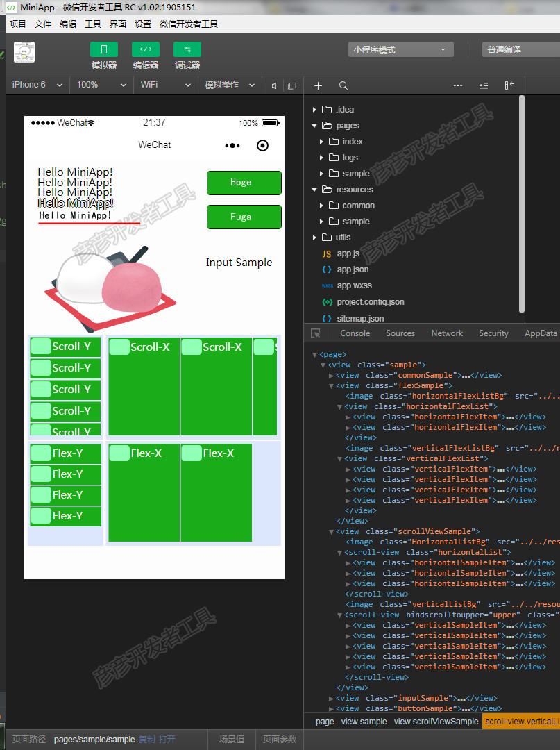Open the sitemap.json file
This screenshot has width=560, height=750.
[360, 318]
